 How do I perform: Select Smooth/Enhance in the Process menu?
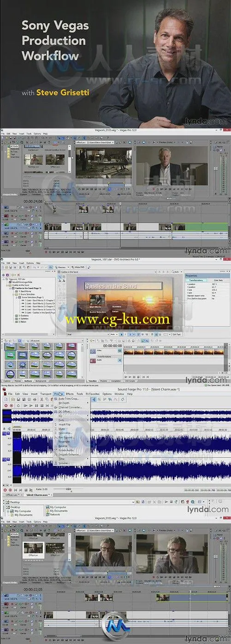coord(69,454)
